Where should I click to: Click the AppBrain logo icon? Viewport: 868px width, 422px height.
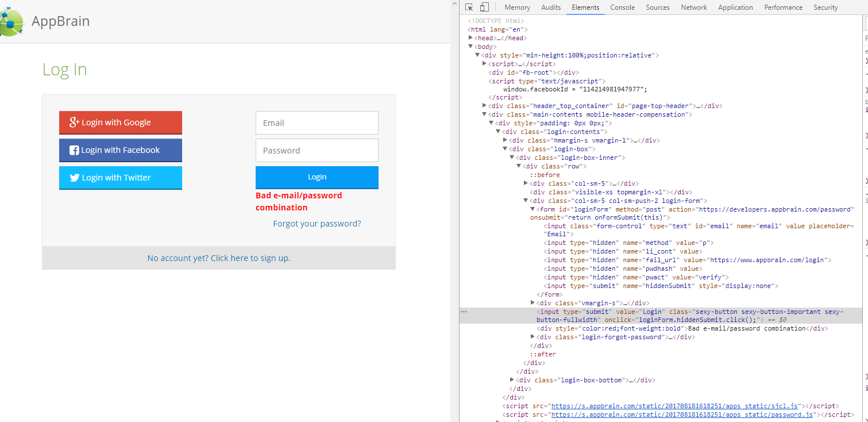coord(11,21)
